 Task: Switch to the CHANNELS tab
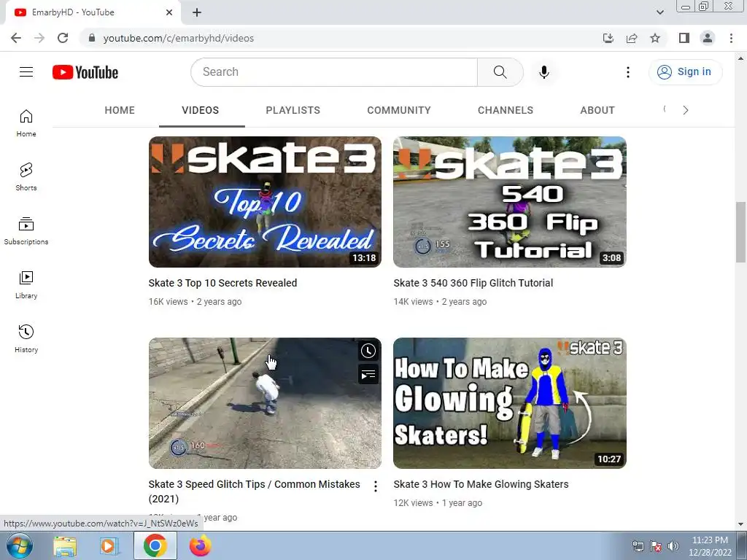click(x=506, y=110)
